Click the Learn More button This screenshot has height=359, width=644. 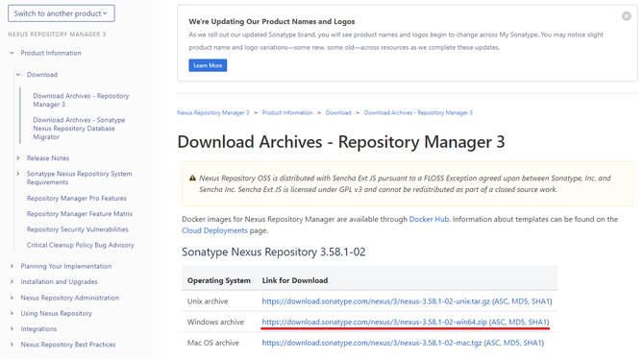(x=208, y=65)
